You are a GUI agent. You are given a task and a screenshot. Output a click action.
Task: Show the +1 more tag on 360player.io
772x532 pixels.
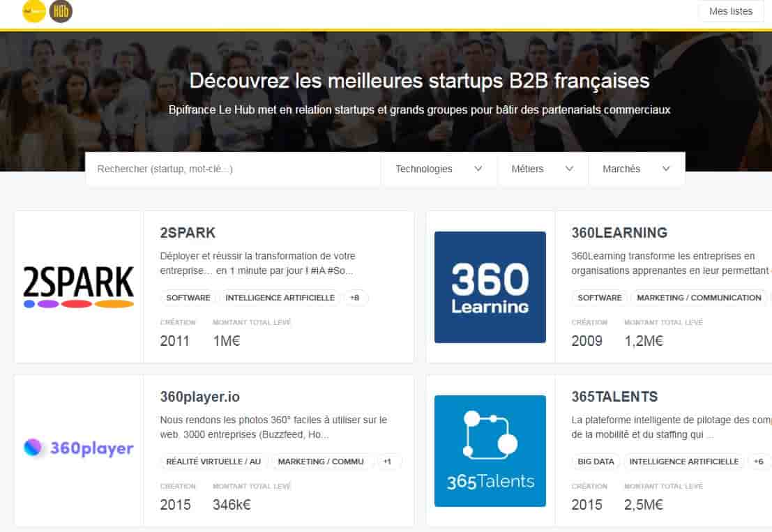point(388,462)
